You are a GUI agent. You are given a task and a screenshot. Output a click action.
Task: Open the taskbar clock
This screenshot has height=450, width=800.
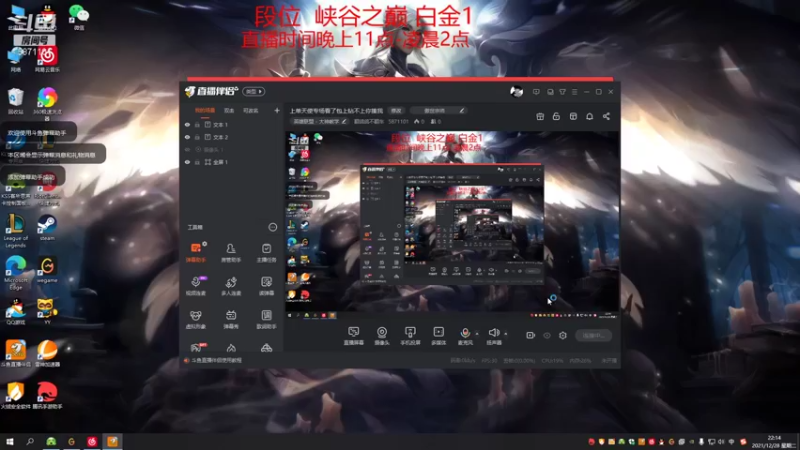click(x=774, y=441)
